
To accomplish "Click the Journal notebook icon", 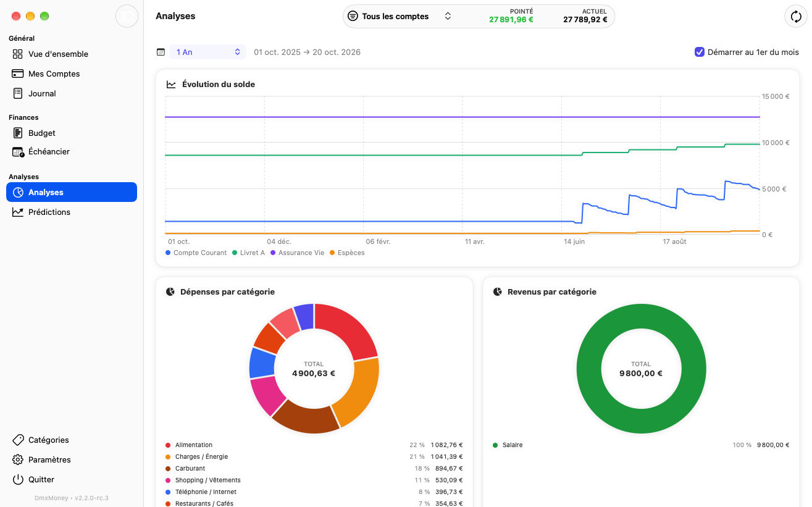I will [18, 93].
